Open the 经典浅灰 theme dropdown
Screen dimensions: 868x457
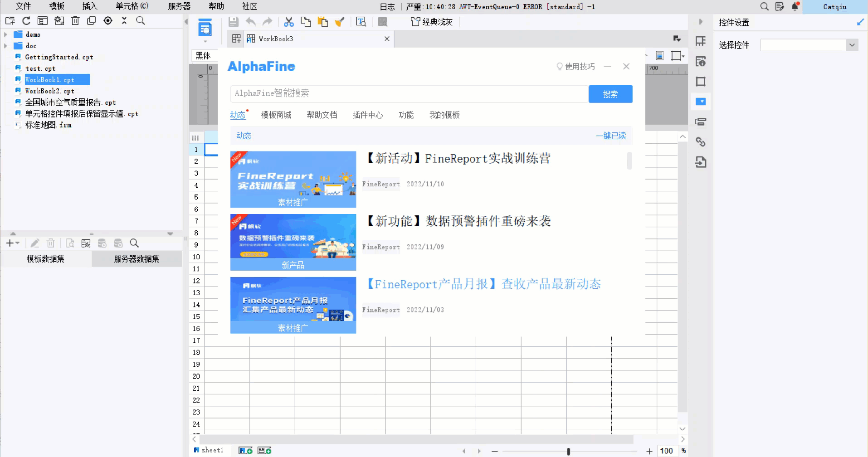pyautogui.click(x=432, y=22)
